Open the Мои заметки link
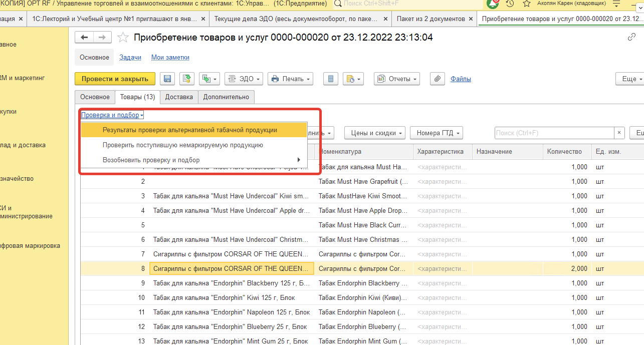 click(x=170, y=58)
